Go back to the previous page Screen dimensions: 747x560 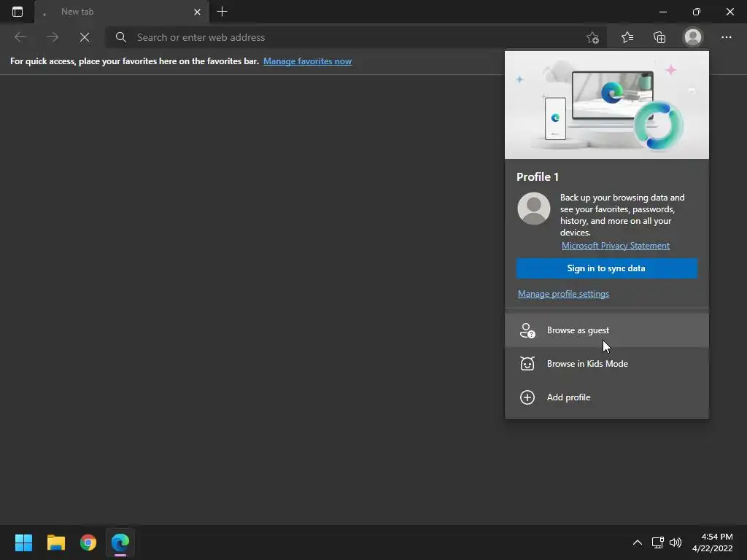20,37
